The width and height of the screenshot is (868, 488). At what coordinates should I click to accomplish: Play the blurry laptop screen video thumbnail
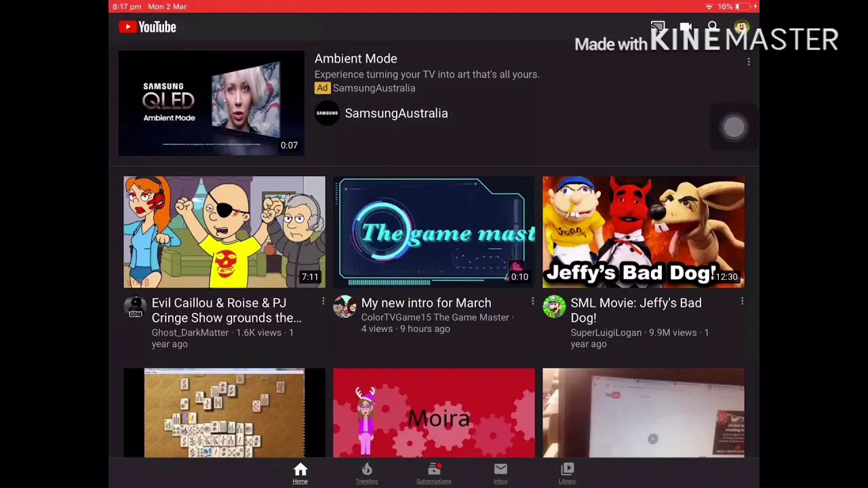coord(644,413)
